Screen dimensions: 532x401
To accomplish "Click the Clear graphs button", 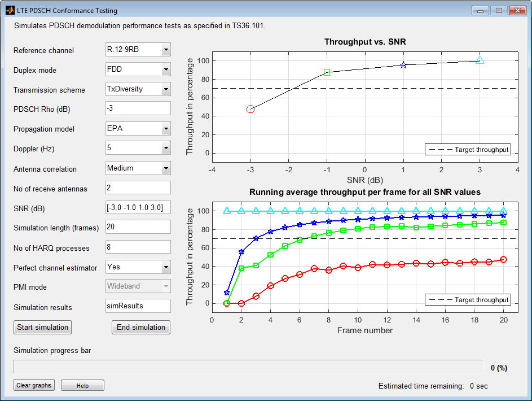I will point(34,385).
